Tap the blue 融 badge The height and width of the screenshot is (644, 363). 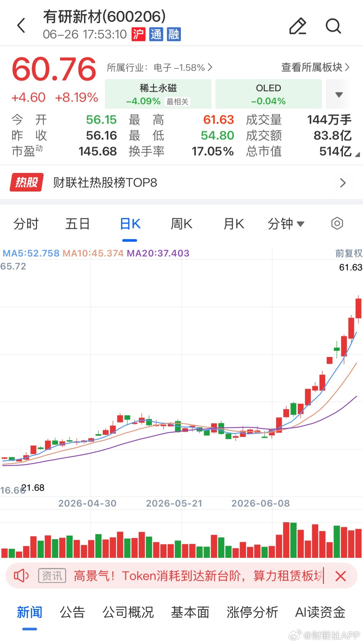click(174, 34)
